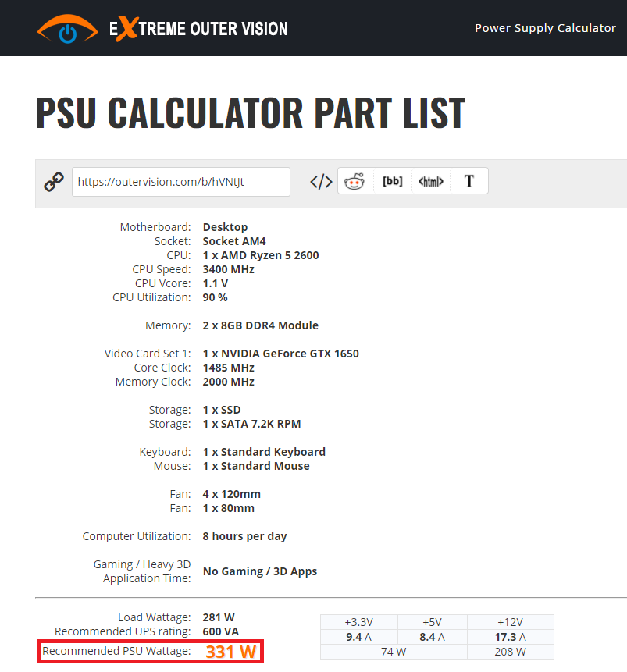Click the 281 W load wattage value
The height and width of the screenshot is (672, 627).
coord(219,617)
